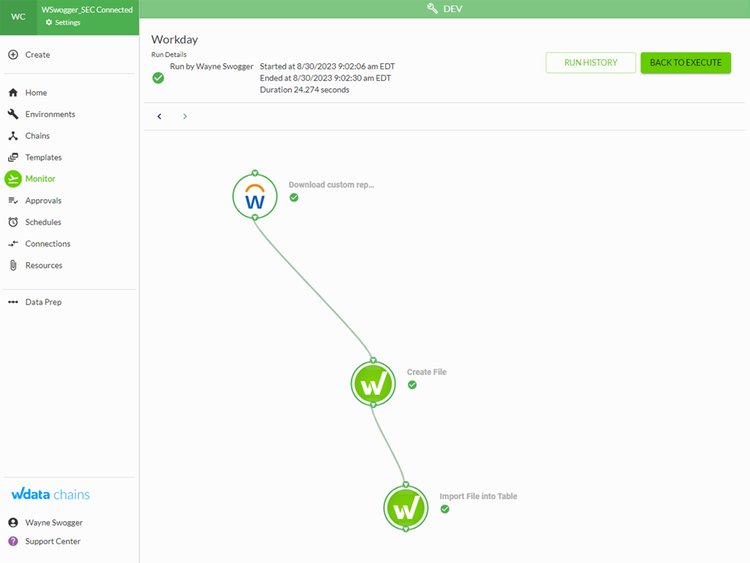Click the Download custom rep... node label
The image size is (750, 563).
331,185
